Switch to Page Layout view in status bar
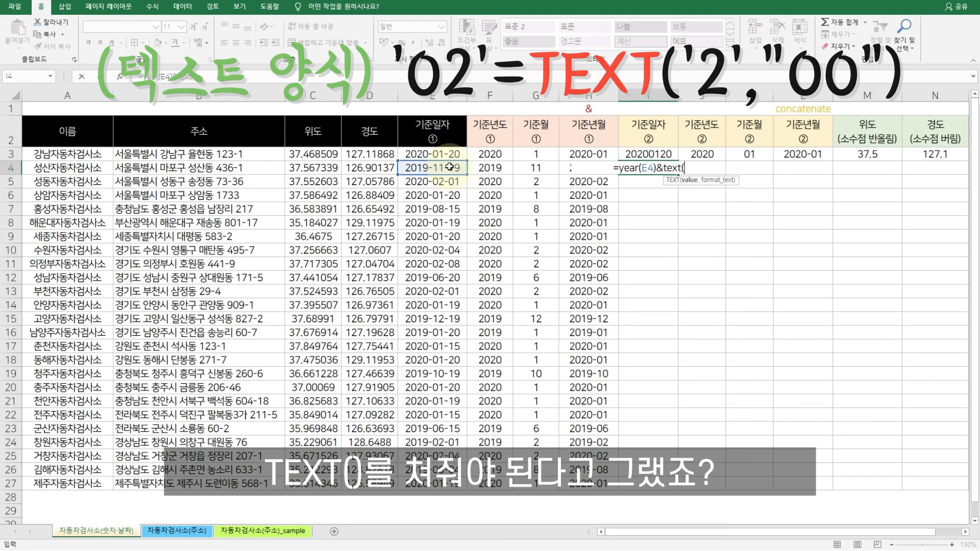 click(x=857, y=544)
